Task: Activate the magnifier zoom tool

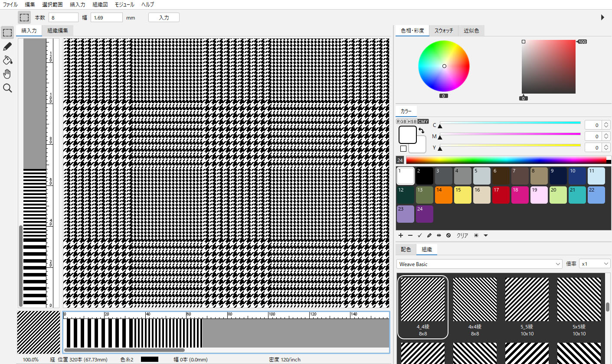Action: click(7, 88)
